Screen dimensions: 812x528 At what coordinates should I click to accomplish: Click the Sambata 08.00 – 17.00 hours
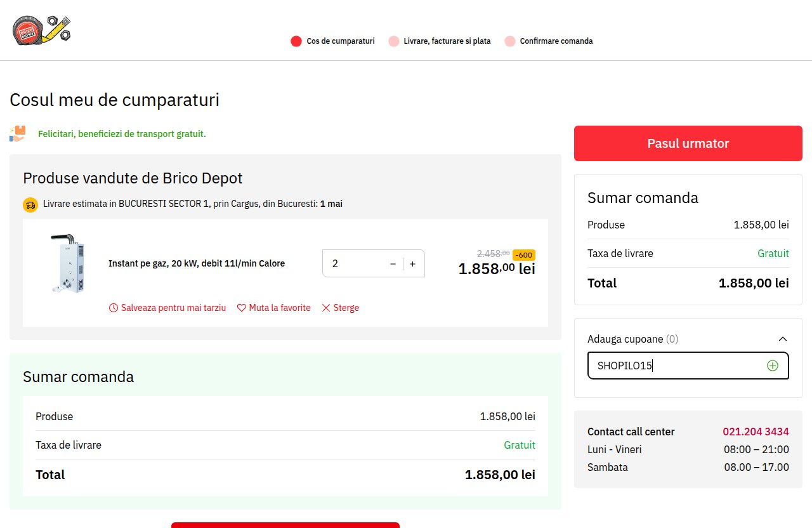pos(756,467)
